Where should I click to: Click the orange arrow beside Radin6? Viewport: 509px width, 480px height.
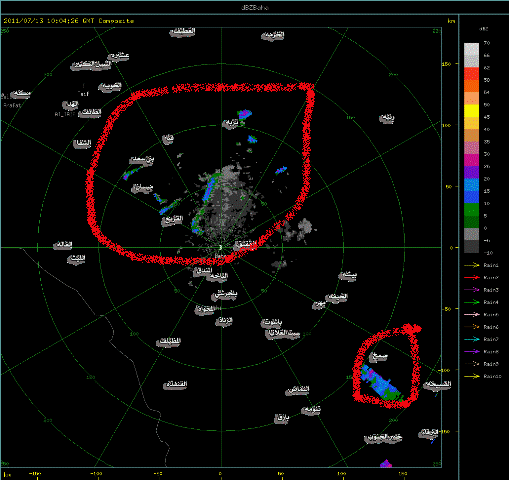coord(472,327)
